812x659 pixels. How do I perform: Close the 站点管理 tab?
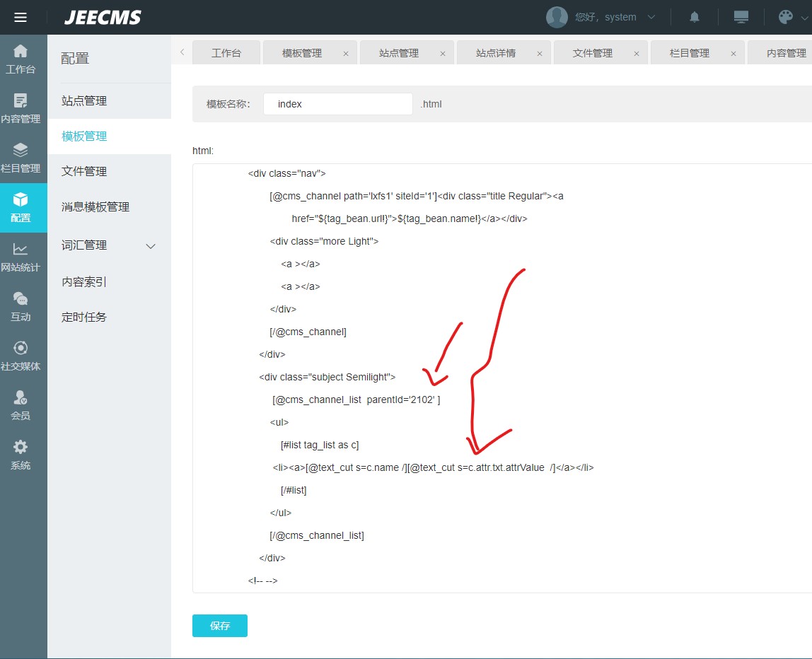[443, 53]
